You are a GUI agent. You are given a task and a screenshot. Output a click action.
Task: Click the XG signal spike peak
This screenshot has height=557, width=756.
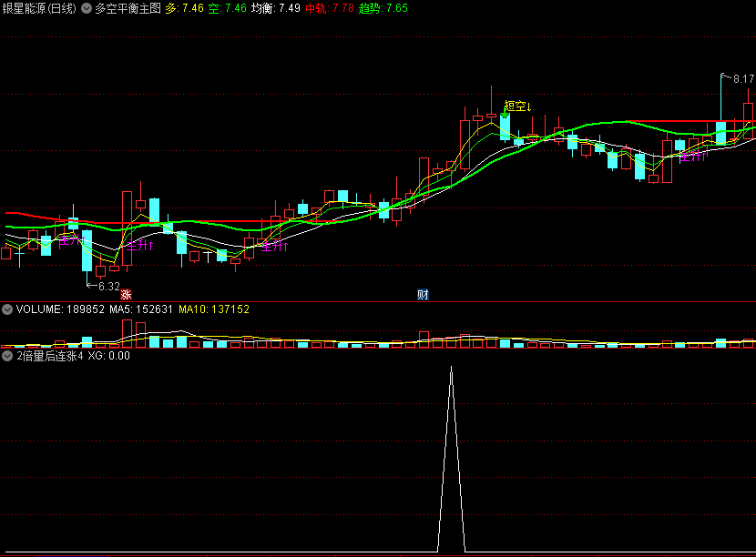coord(451,368)
